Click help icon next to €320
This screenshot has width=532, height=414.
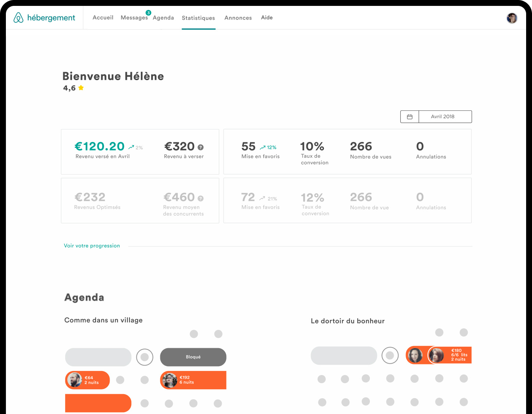tap(201, 147)
